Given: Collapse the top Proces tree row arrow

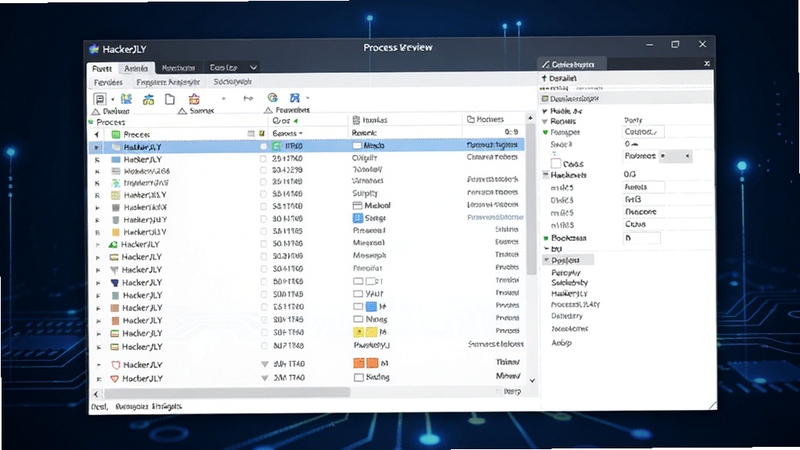Looking at the screenshot, I should (97, 135).
